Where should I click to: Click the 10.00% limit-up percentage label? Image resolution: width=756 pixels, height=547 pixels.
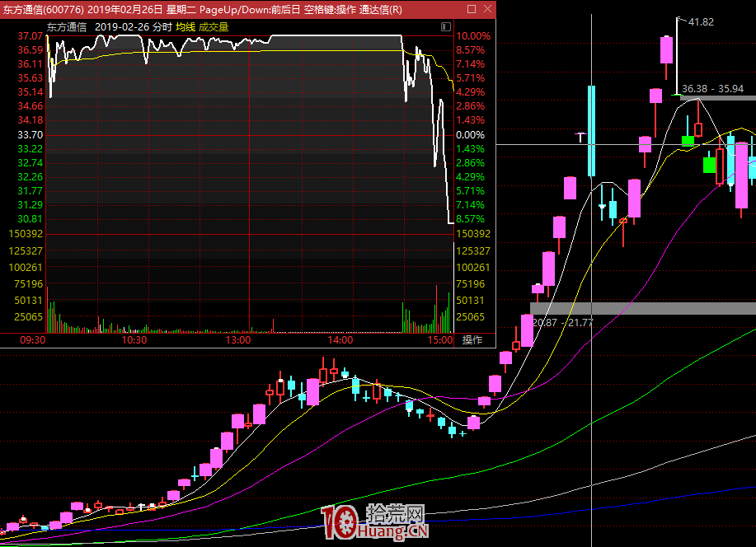472,36
